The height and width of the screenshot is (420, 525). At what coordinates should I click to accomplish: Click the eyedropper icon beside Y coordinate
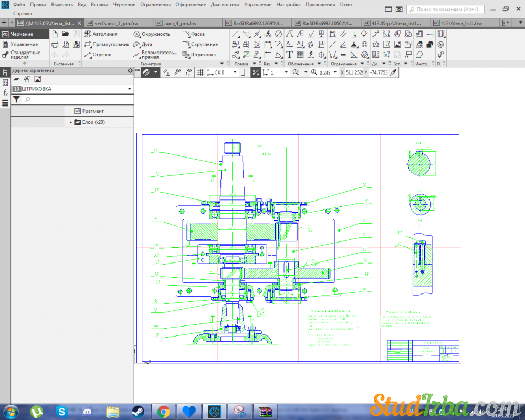pyautogui.click(x=393, y=72)
